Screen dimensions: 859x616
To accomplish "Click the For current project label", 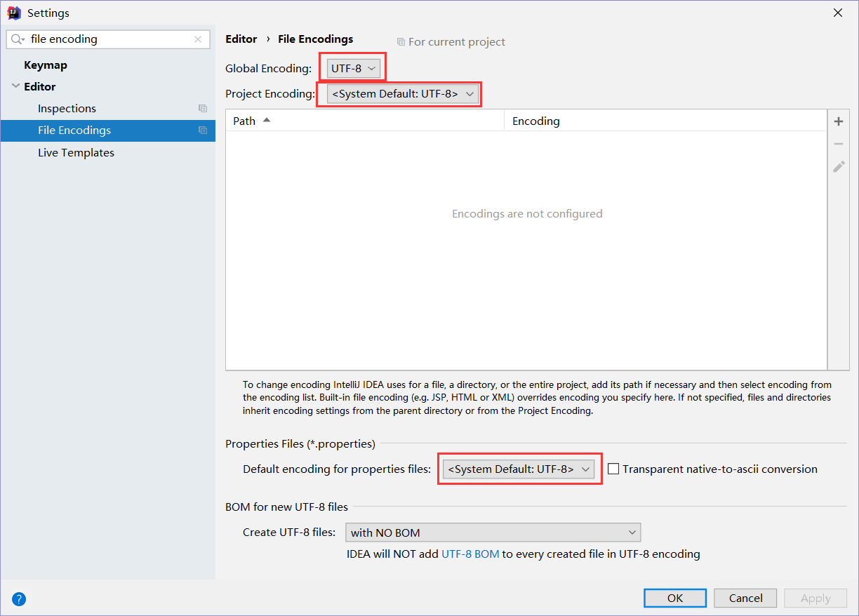I will [457, 42].
